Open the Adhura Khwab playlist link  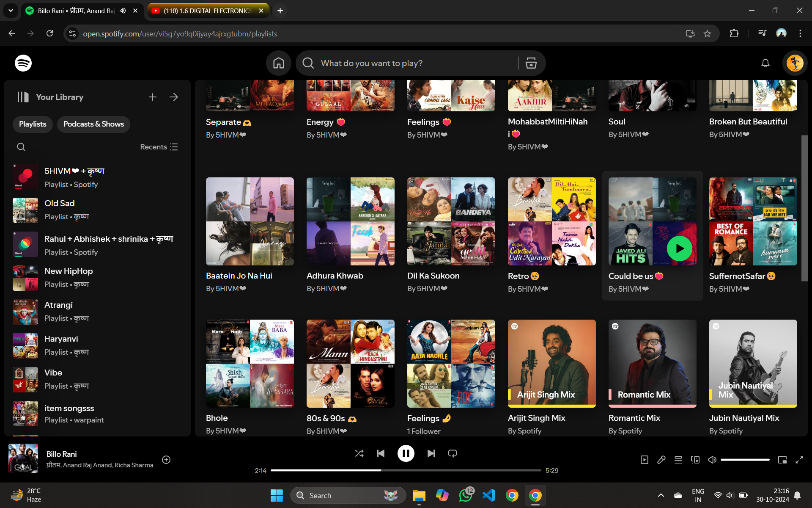[335, 276]
